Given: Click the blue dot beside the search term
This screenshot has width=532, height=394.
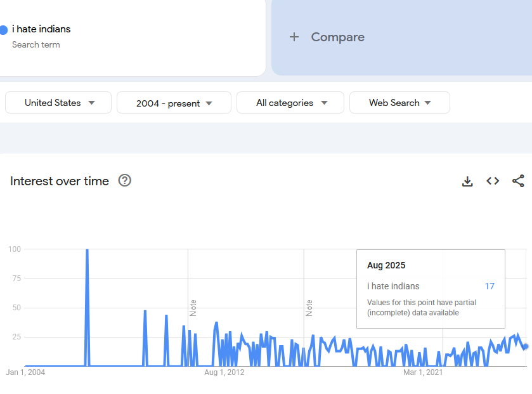Looking at the screenshot, I should [3, 30].
